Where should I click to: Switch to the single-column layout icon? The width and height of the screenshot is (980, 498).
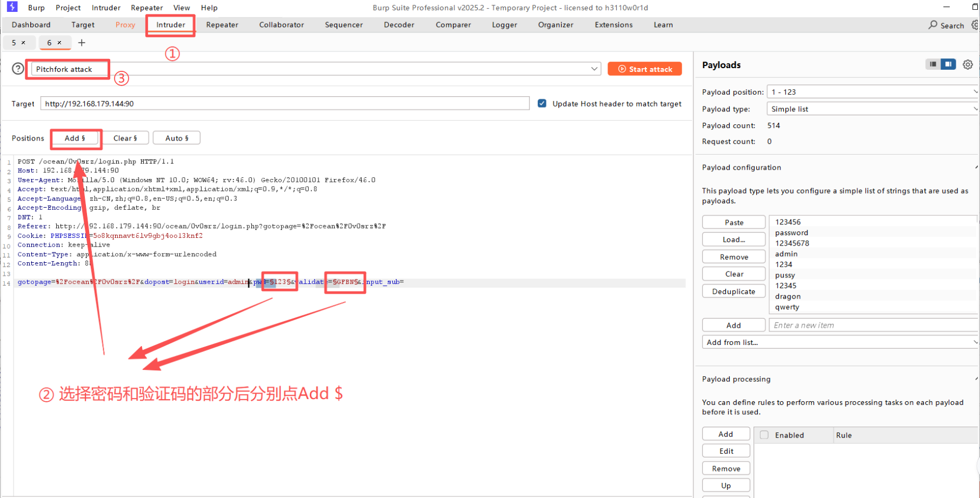933,64
